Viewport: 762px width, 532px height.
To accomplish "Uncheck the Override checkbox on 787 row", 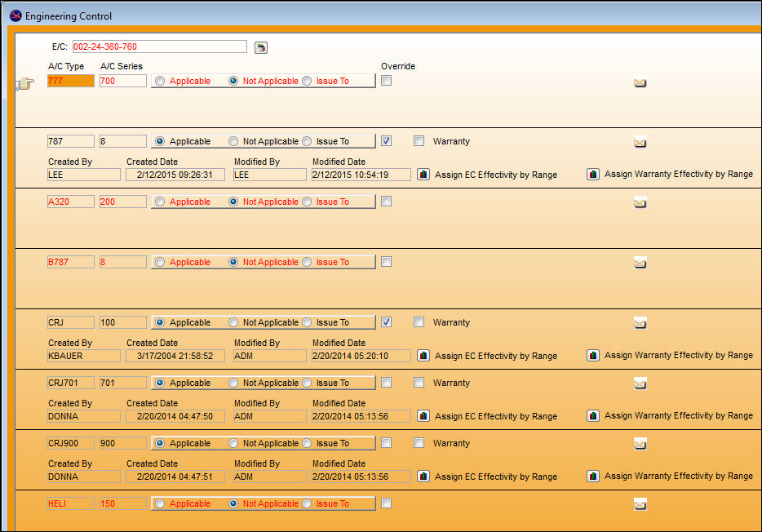I will click(x=387, y=141).
